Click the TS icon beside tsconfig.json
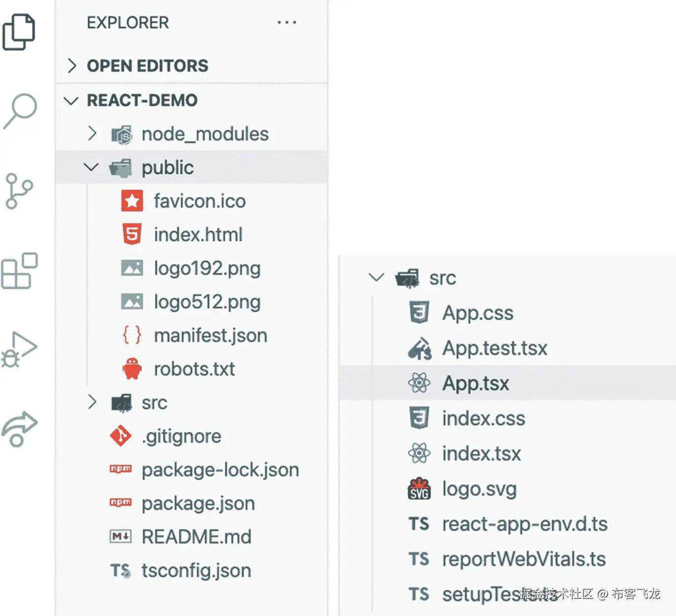676x616 pixels. (x=121, y=570)
